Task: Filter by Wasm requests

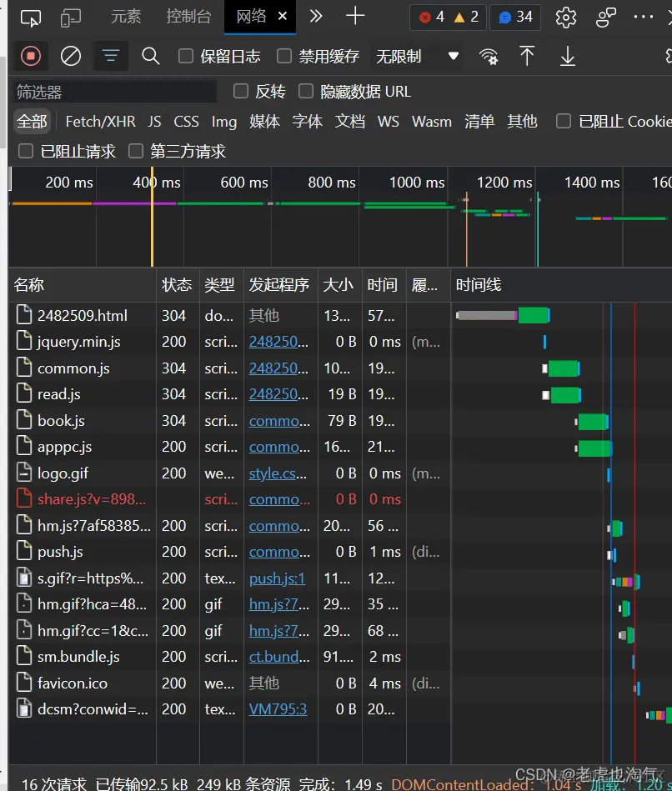Action: [x=432, y=122]
